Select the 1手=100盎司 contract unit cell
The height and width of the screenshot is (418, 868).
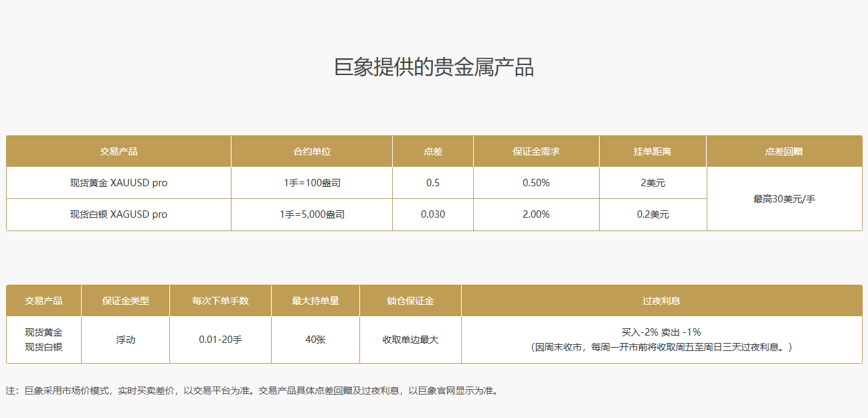312,183
